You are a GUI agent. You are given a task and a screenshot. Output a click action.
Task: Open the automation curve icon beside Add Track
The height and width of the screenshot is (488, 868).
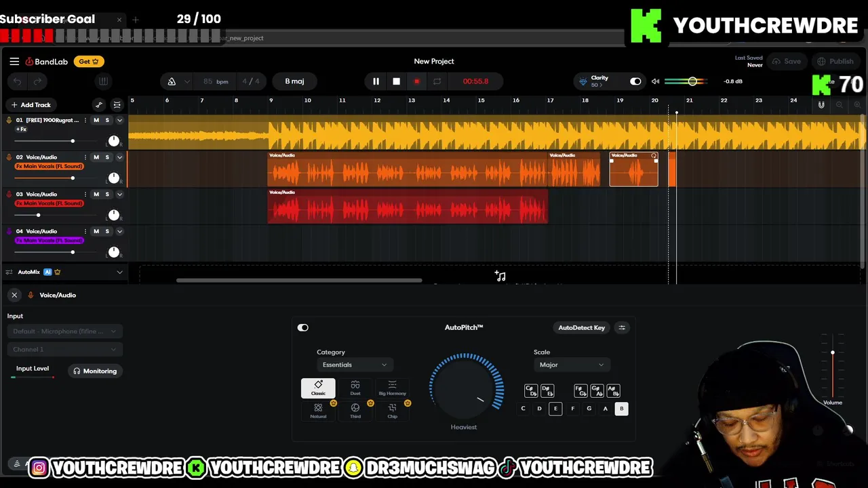(x=99, y=105)
